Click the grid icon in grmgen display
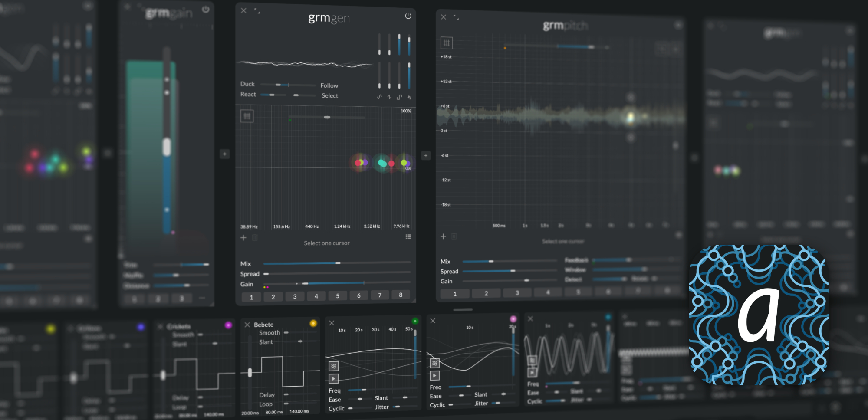This screenshot has height=420, width=868. tap(247, 116)
